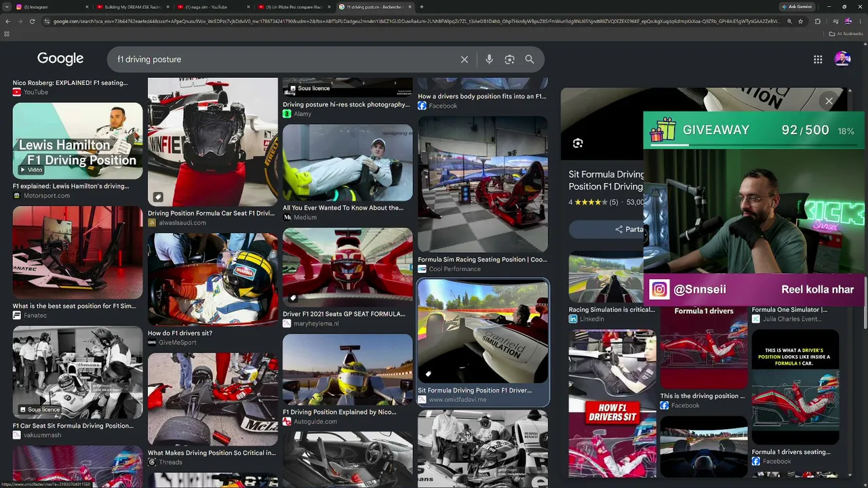Screen dimensions: 868x488
Task: Close the f1 driving posture tab
Action: pyautogui.click(x=409, y=7)
